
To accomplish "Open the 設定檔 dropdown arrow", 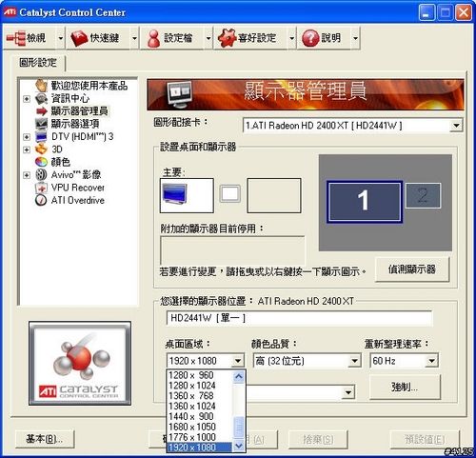I will click(208, 38).
